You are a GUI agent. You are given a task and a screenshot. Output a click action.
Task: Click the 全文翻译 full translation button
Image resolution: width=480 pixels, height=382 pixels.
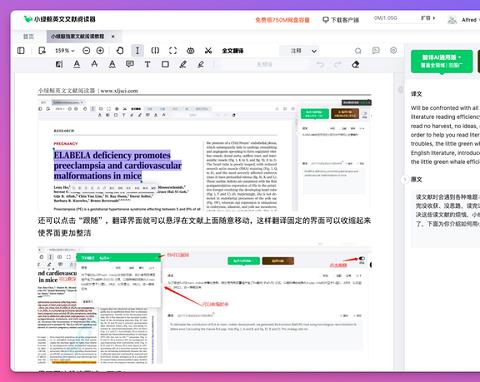tap(233, 51)
